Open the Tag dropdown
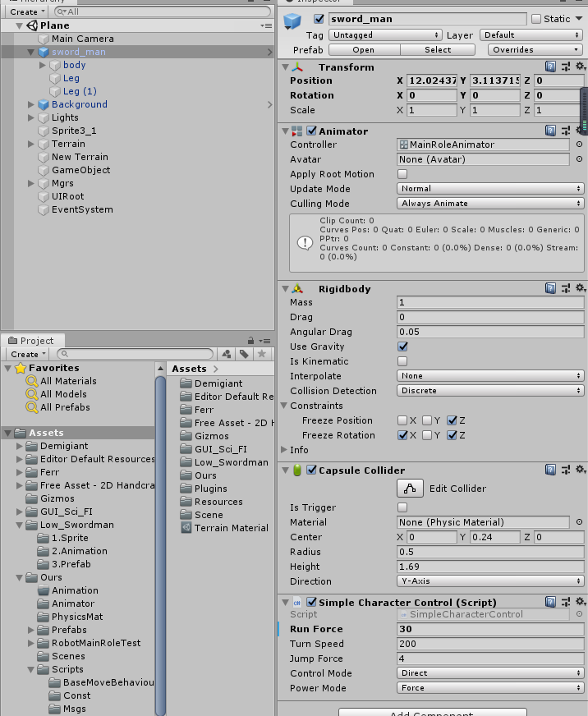 (x=385, y=35)
